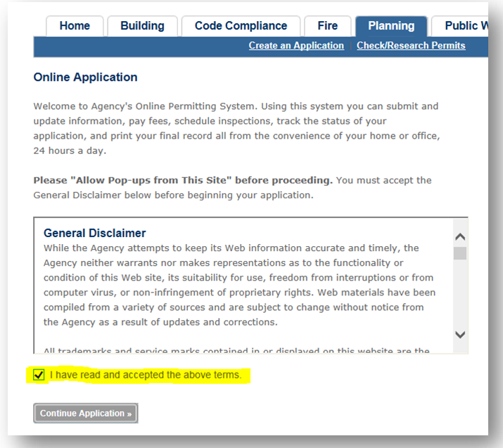Click the bold Allow Pop-ups notice
This screenshot has width=503, height=448.
click(x=183, y=180)
